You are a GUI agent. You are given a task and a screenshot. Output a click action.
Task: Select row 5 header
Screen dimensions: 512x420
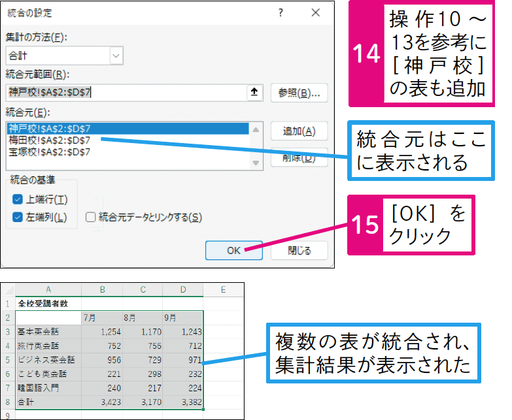8,360
